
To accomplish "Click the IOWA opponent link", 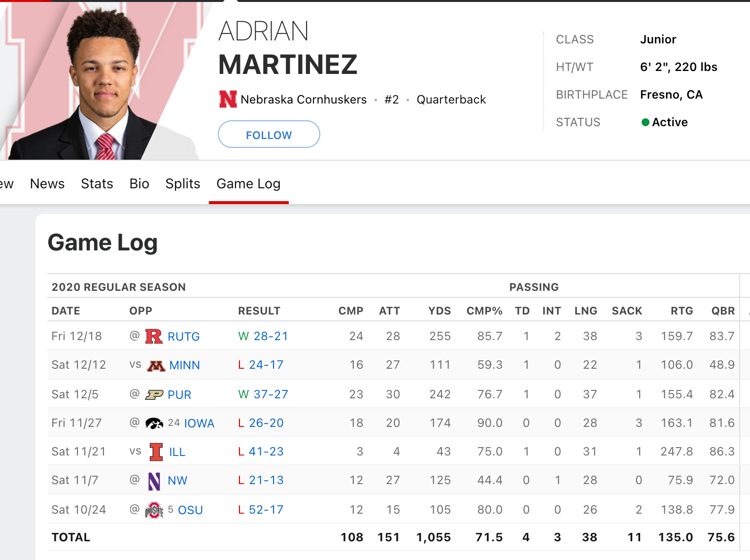I will (200, 423).
